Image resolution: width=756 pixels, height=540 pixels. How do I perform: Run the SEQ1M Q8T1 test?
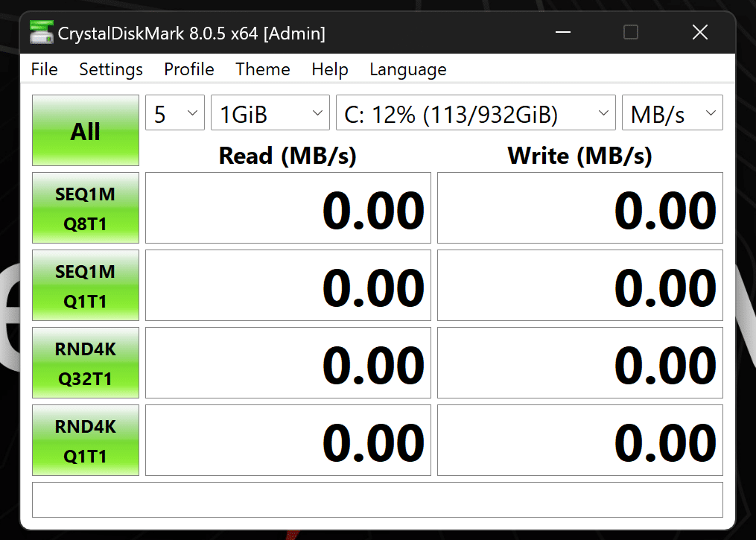(x=86, y=208)
